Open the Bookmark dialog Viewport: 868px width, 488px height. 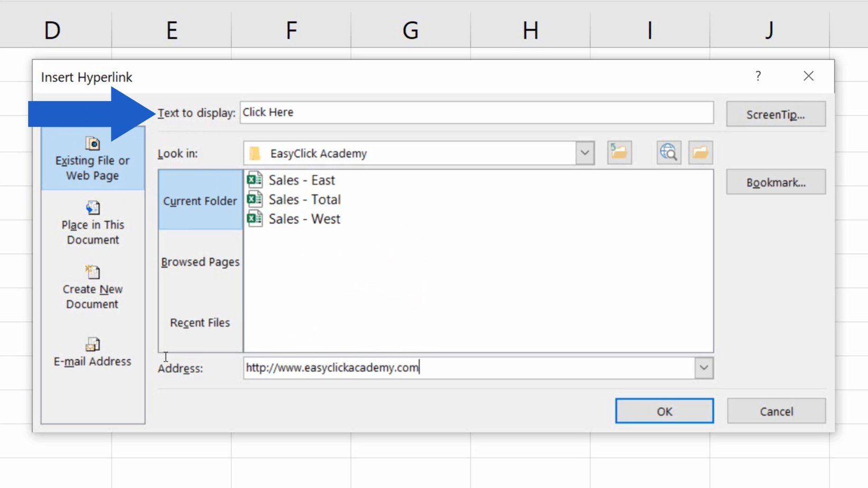click(776, 182)
